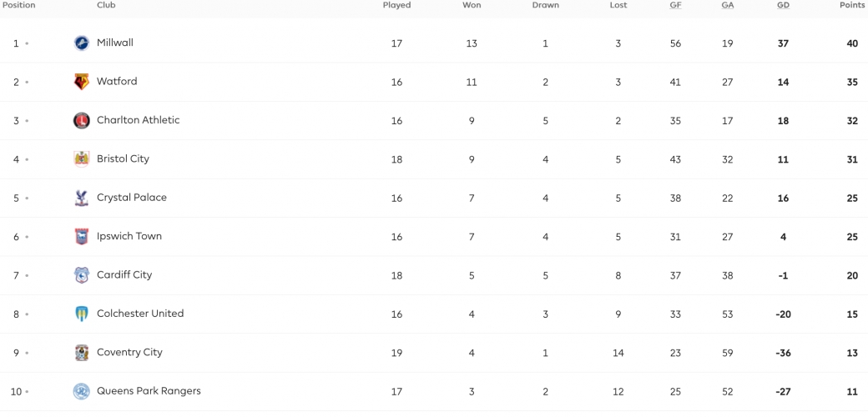The image size is (868, 417).
Task: Click the position indicator dot for Watford
Action: click(x=27, y=82)
